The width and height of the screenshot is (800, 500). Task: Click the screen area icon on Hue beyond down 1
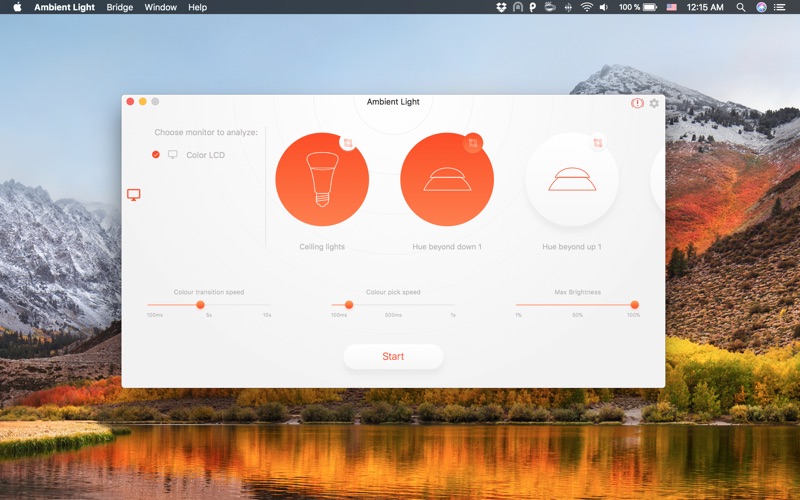pos(473,142)
